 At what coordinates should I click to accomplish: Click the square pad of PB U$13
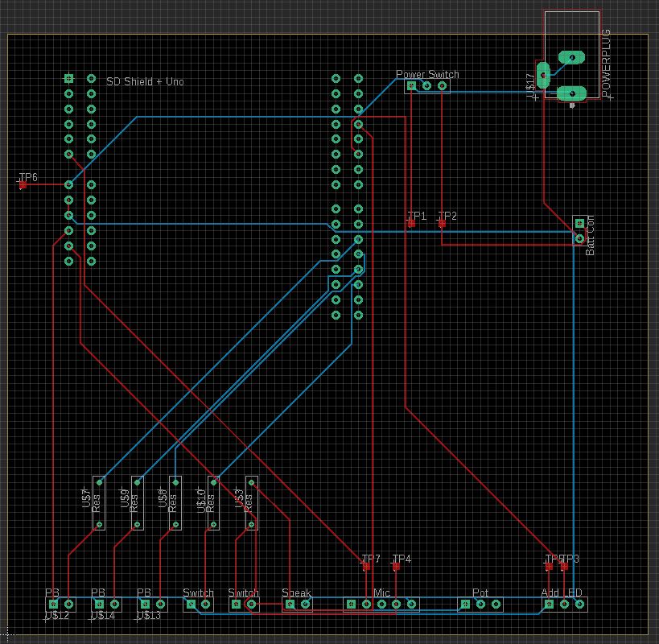tap(145, 604)
